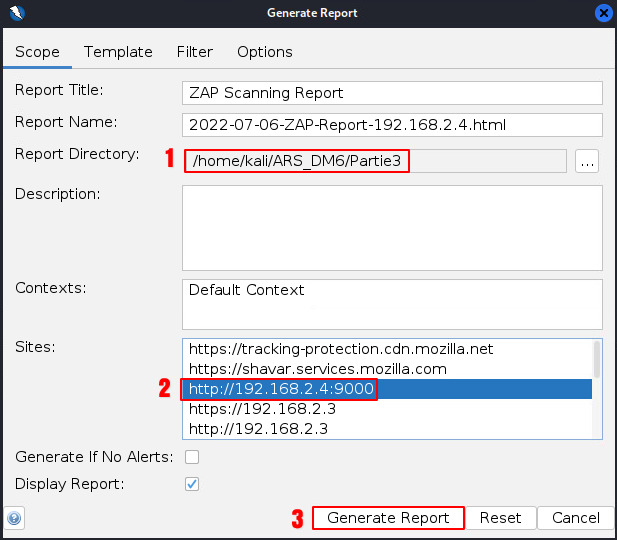Go to the Options tab
The height and width of the screenshot is (540, 617).
pyautogui.click(x=264, y=52)
